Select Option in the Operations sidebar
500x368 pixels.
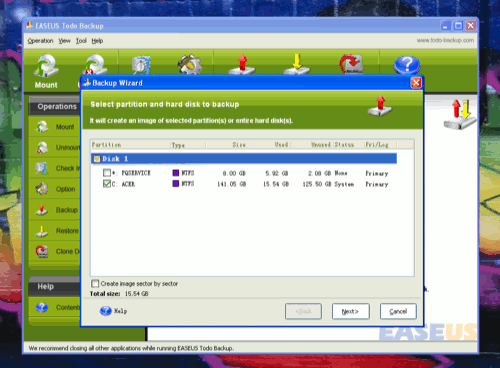click(55, 189)
